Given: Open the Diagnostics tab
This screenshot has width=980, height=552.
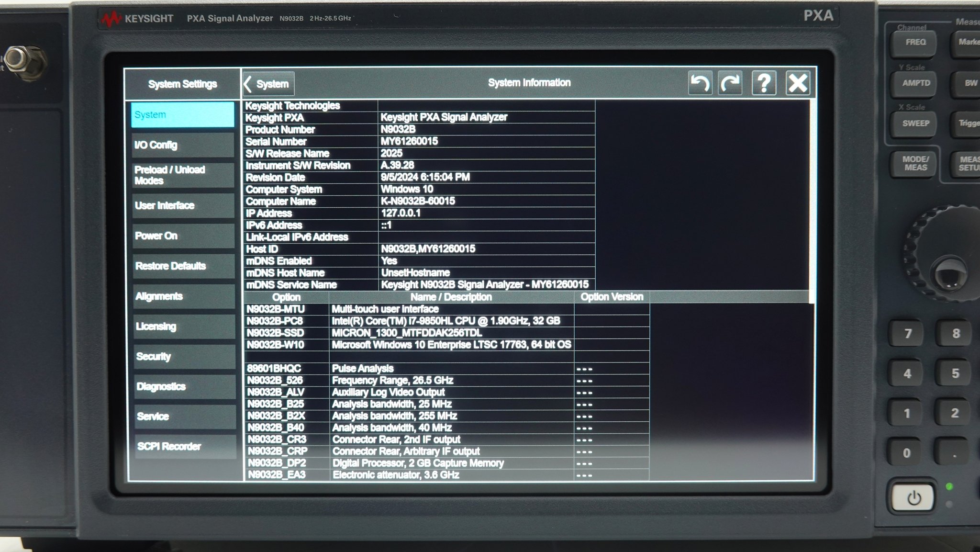Looking at the screenshot, I should click(185, 386).
